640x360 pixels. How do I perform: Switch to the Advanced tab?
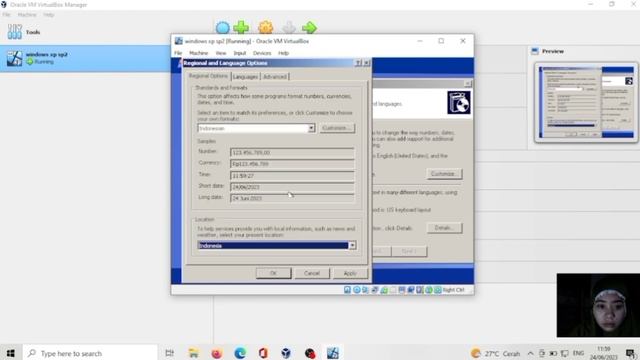pyautogui.click(x=275, y=77)
